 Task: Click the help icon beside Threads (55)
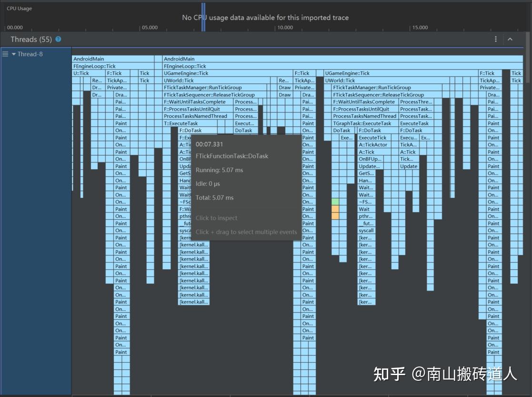pyautogui.click(x=57, y=39)
